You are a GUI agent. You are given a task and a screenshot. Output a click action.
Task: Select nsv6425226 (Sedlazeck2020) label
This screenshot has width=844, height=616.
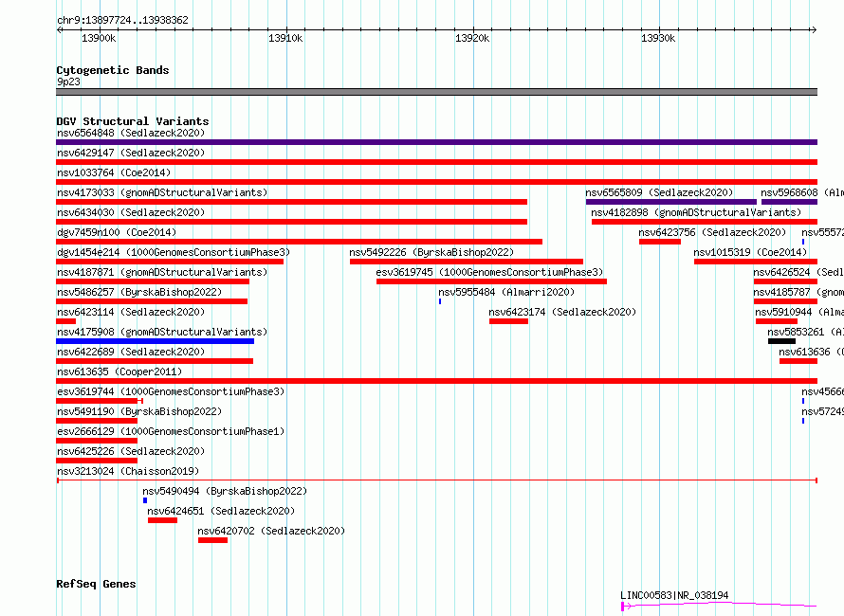click(131, 451)
